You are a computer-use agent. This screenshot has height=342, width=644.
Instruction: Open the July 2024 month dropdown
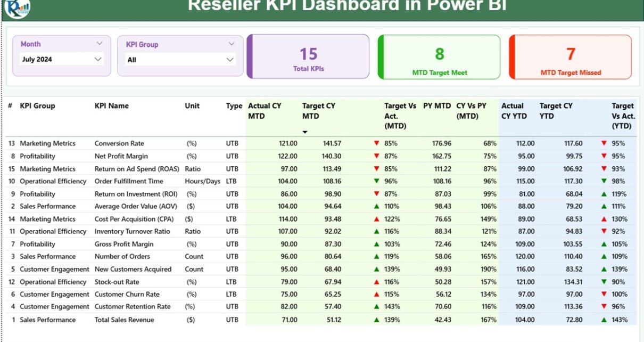97,59
